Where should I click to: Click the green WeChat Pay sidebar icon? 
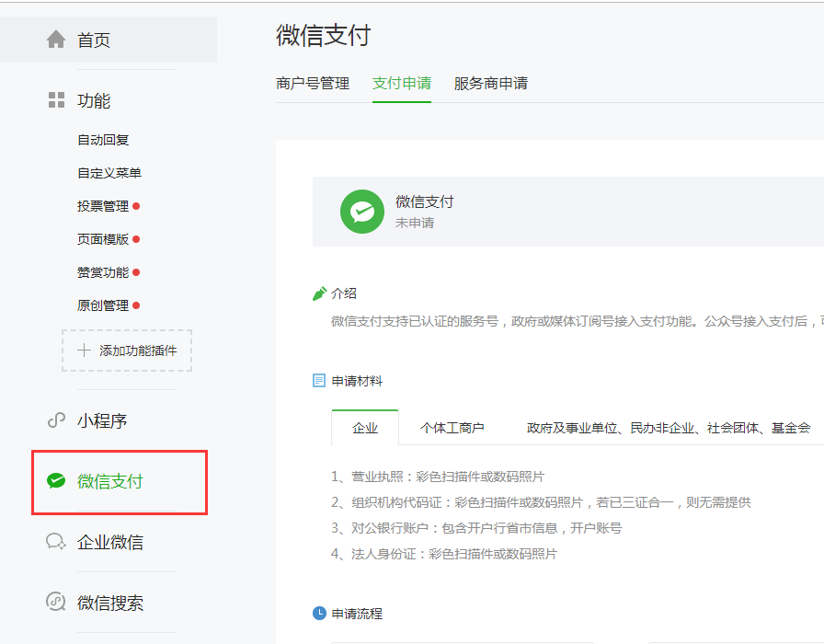pyautogui.click(x=56, y=480)
